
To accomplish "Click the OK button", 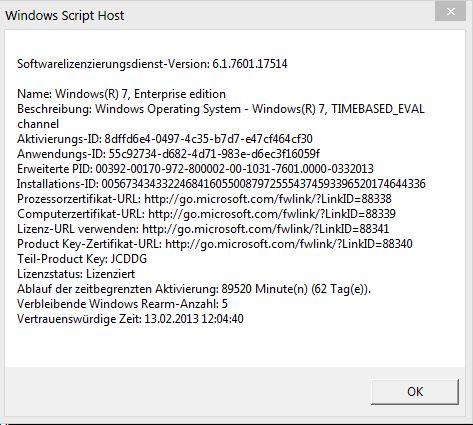I will tap(415, 392).
